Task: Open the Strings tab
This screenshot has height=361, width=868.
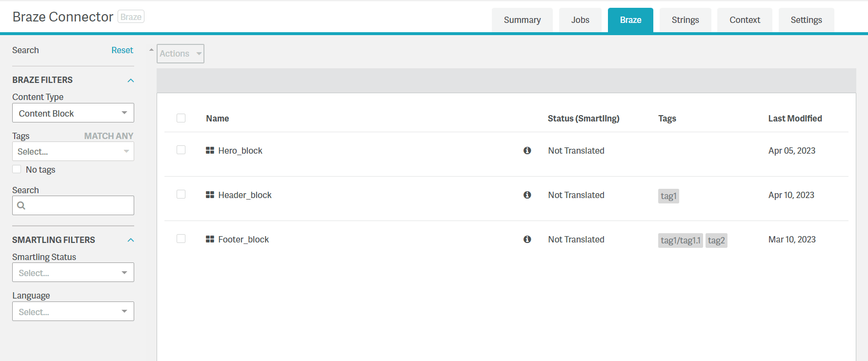Action: point(685,20)
